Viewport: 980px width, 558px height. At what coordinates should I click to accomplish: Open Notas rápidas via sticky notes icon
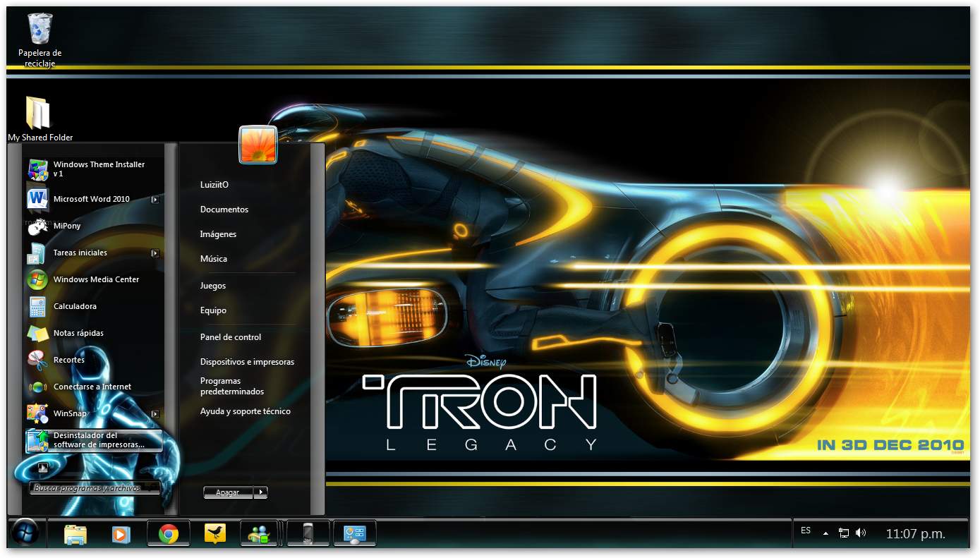(37, 333)
